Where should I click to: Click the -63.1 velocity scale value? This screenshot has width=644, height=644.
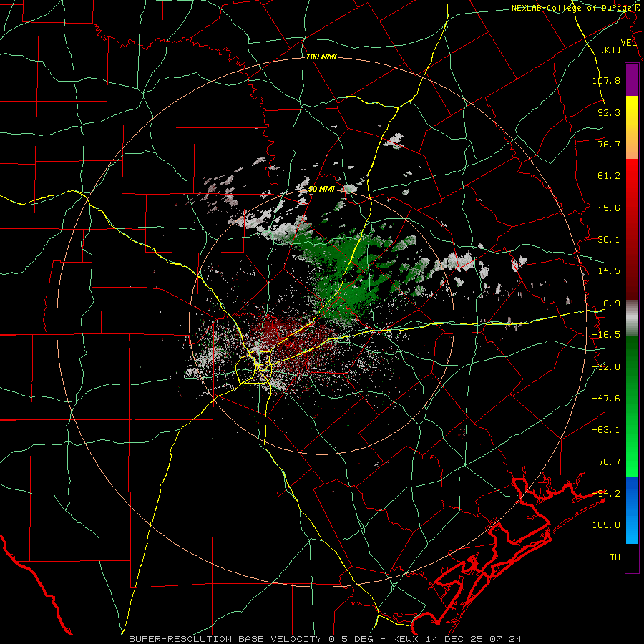pyautogui.click(x=606, y=430)
